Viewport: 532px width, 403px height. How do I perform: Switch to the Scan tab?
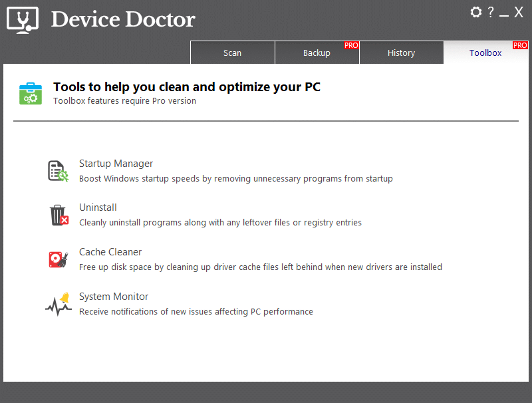pos(232,53)
